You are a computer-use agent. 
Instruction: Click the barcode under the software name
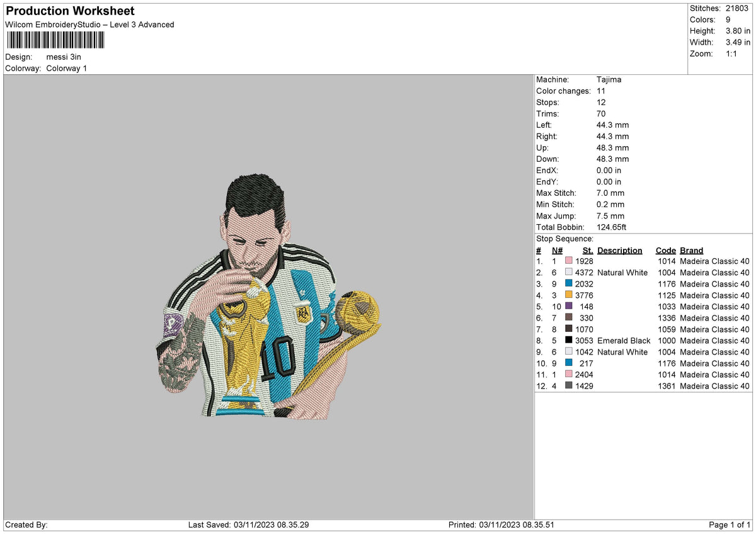pyautogui.click(x=55, y=40)
